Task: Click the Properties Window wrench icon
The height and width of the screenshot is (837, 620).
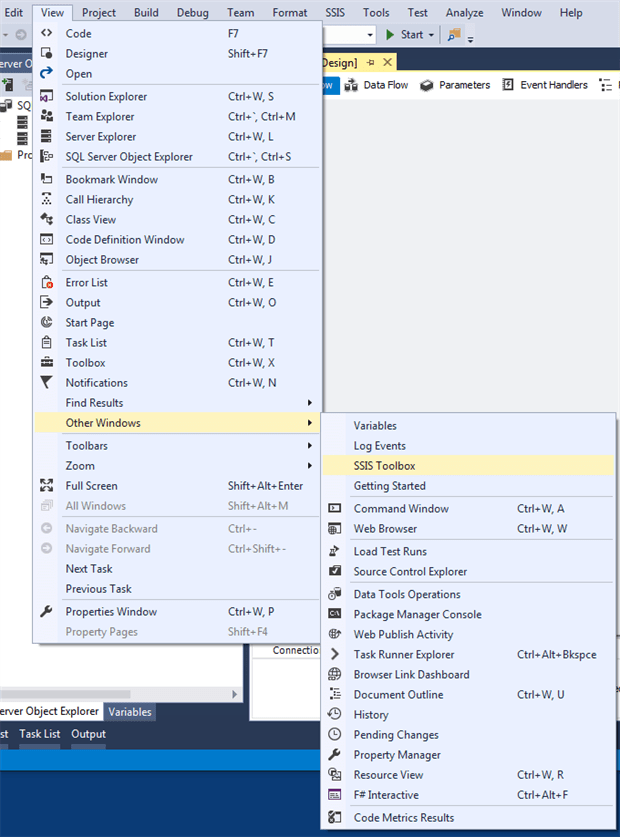Action: point(46,611)
